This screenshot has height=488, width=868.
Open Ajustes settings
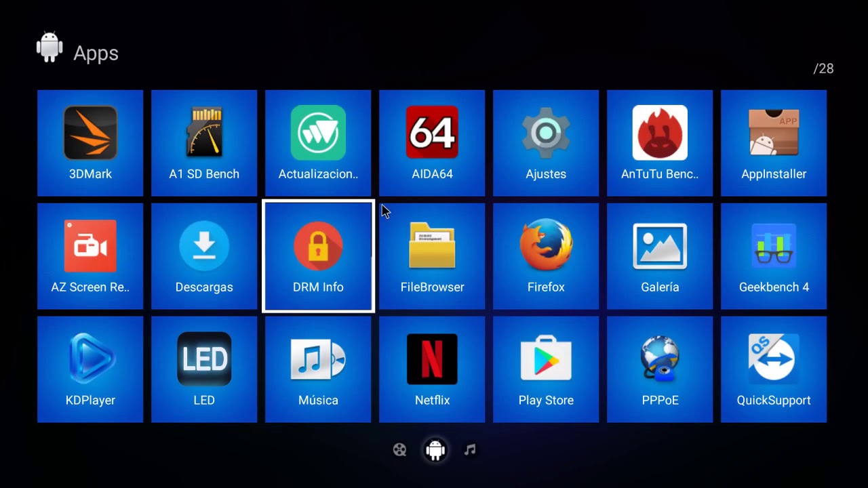point(546,143)
